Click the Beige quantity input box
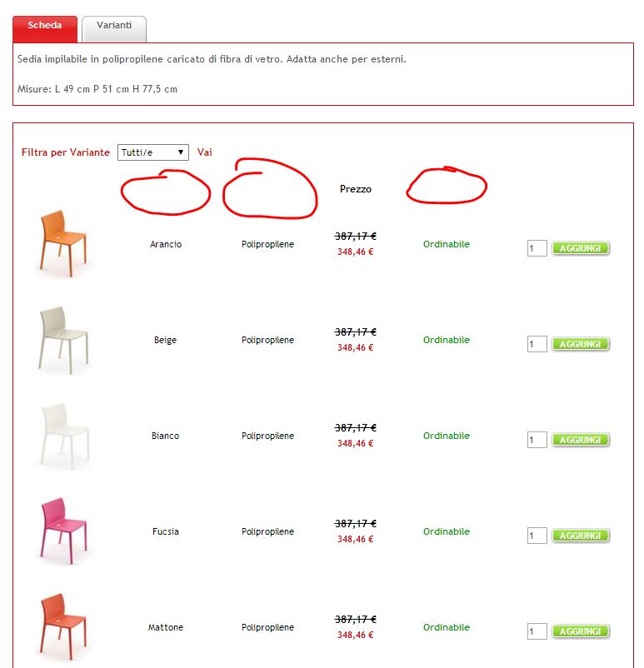The height and width of the screenshot is (668, 644). pyautogui.click(x=537, y=344)
